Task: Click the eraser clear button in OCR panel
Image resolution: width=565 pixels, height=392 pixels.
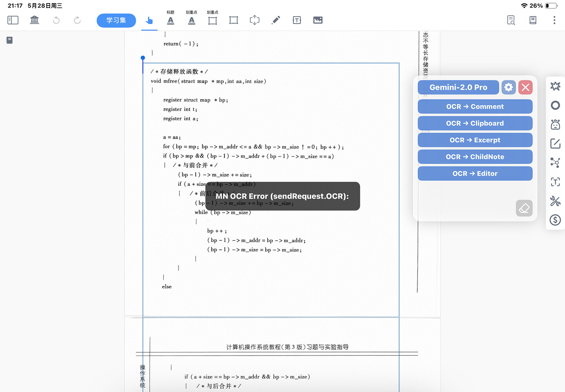Action: (524, 208)
